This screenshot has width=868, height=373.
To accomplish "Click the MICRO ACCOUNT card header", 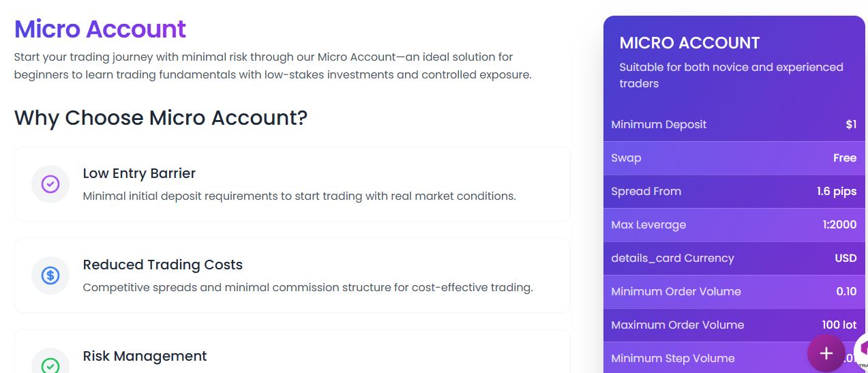I will coord(689,43).
